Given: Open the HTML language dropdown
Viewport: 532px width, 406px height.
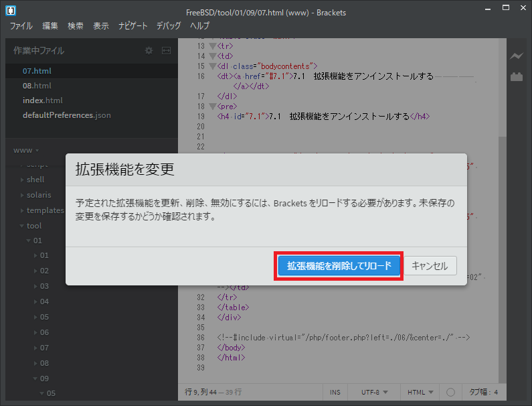Looking at the screenshot, I should [x=420, y=393].
